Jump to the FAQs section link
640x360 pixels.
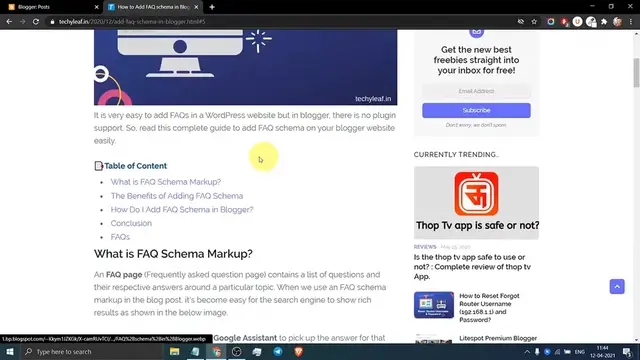pos(120,237)
